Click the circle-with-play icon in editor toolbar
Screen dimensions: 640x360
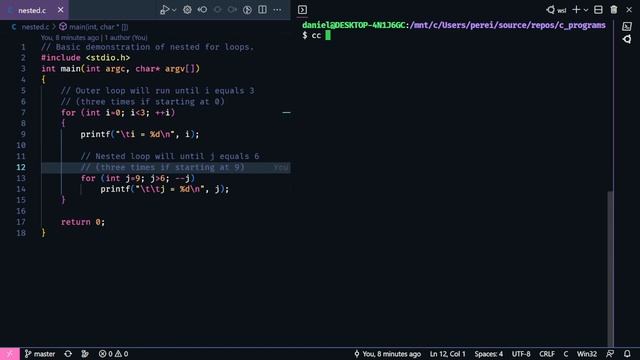click(x=247, y=10)
